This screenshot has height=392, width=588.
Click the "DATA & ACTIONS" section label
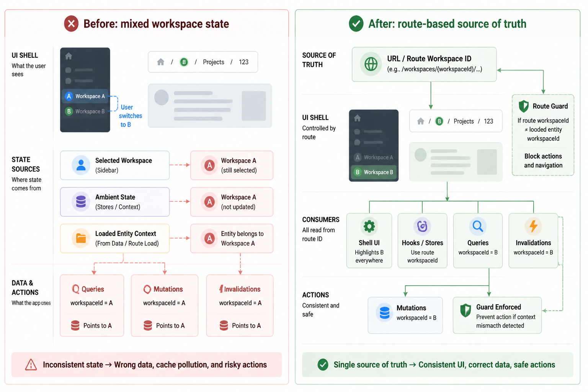point(25,287)
